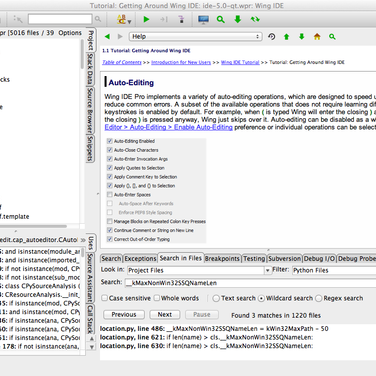376x376 pixels.
Task: Open the vertical Snippets tab
Action: pos(90,148)
